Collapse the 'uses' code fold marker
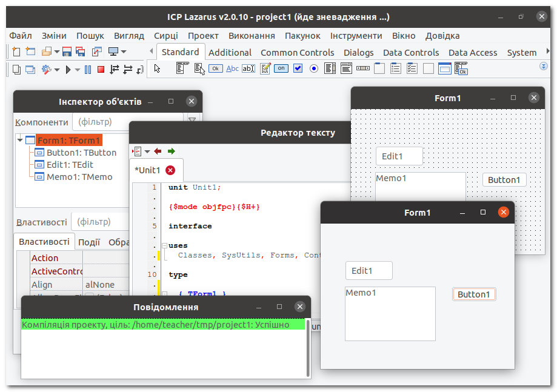557x392 pixels. 164,245
